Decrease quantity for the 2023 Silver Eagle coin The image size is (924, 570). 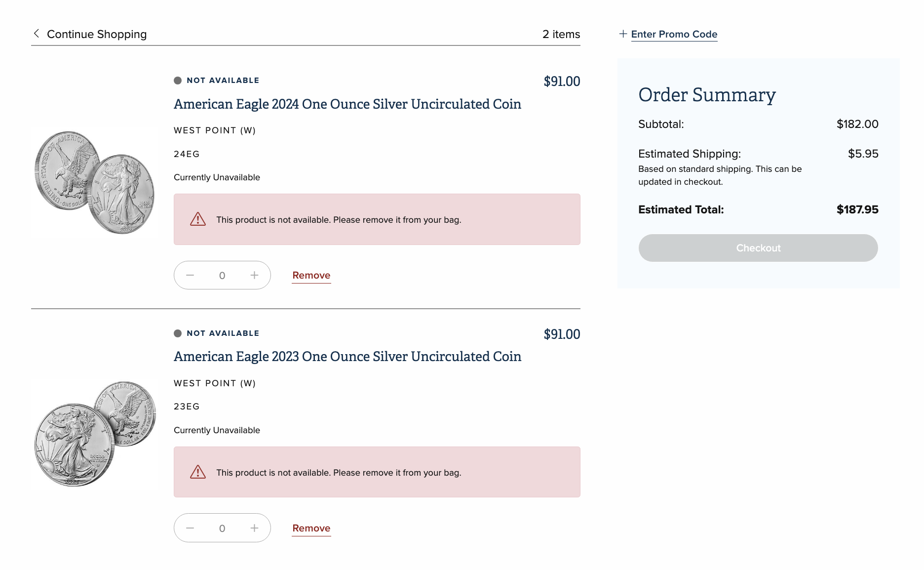190,528
